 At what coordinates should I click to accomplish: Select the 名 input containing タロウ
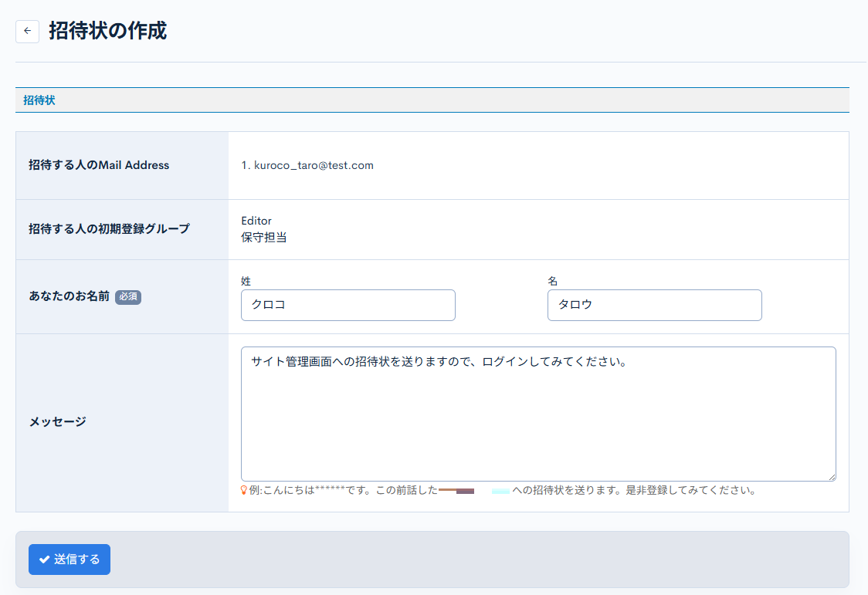(x=654, y=305)
